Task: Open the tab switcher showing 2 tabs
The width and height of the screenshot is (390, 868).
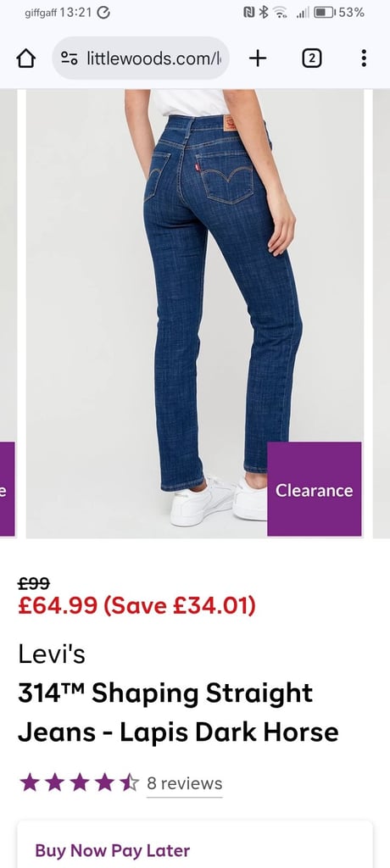Action: (312, 58)
